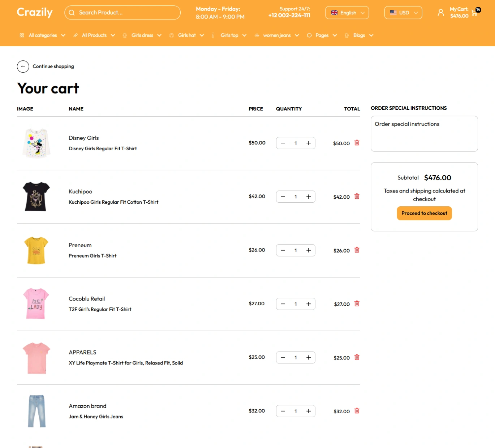Delete Disney Girls T-Shirt with trash icon
The image size is (495, 448).
tap(357, 143)
